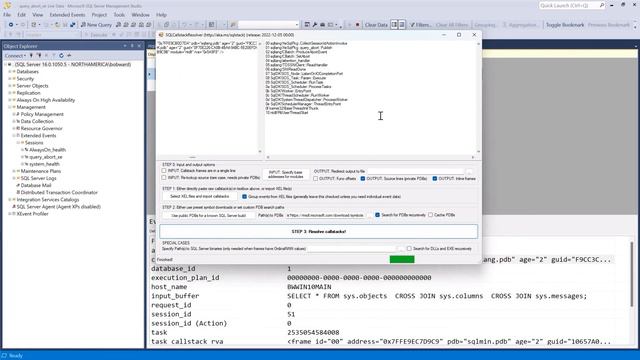
Task: Click the properties wrench icon in the toolbar
Action: tap(315, 25)
